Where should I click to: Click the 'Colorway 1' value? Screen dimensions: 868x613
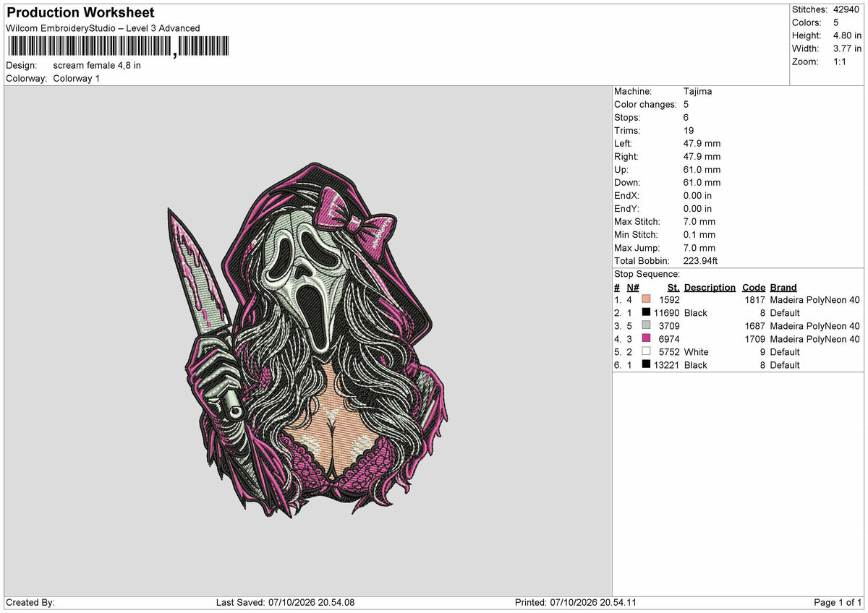point(77,78)
